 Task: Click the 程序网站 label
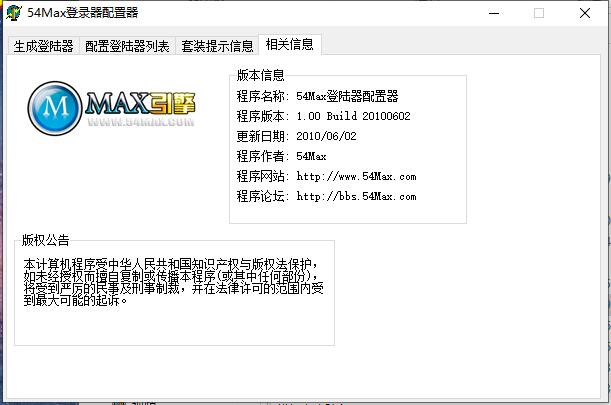coord(262,176)
